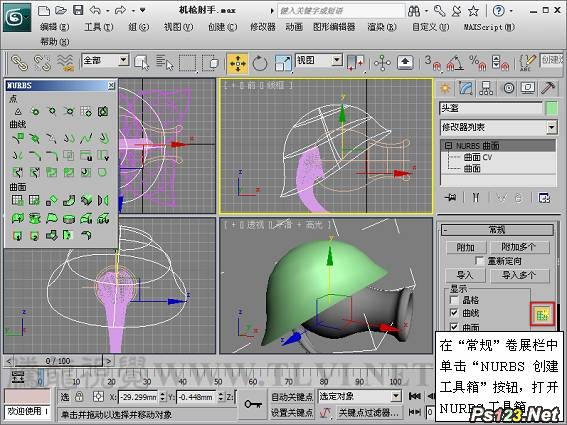The height and width of the screenshot is (425, 567).
Task: Open the 编辑(E) menu
Action: coord(55,27)
